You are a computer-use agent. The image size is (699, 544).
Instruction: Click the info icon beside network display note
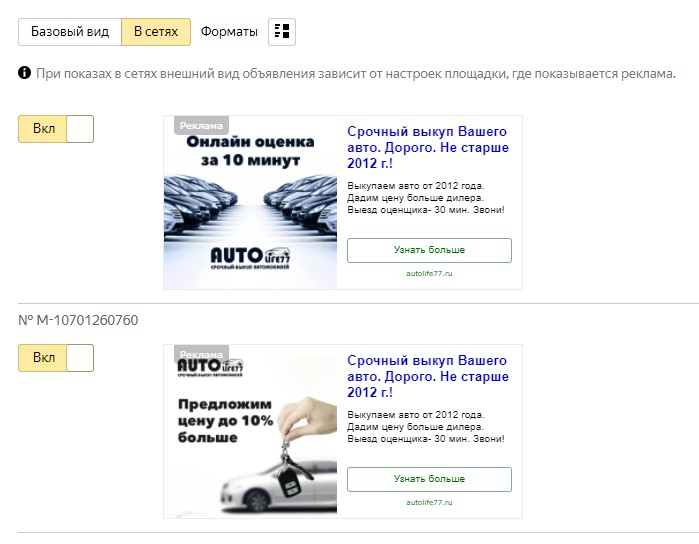pos(25,73)
